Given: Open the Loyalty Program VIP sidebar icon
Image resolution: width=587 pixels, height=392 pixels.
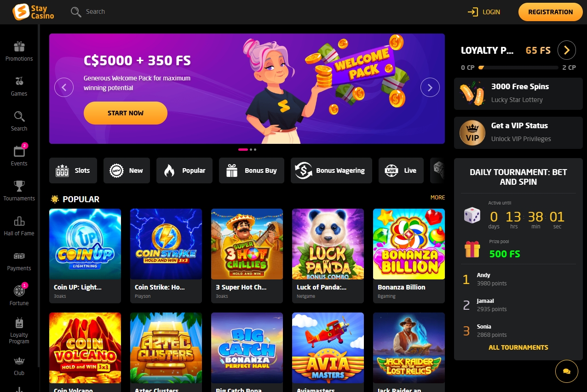Looking at the screenshot, I should pos(19,322).
